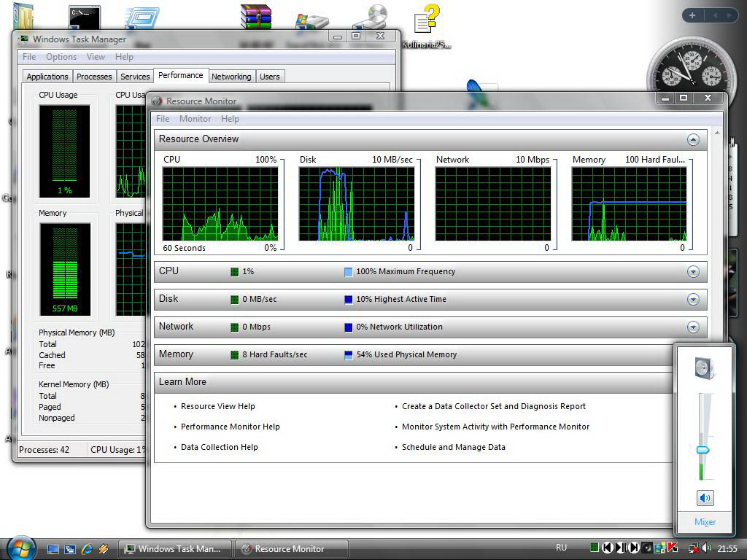The image size is (747, 560).
Task: Click the Task Manager title bar icon
Action: [x=24, y=39]
